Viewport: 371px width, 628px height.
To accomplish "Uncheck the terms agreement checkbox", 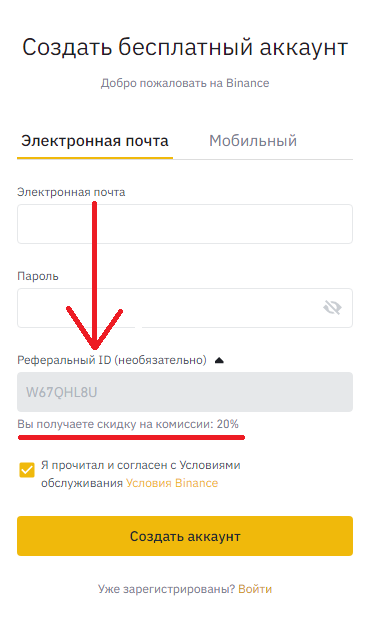I will pos(27,470).
